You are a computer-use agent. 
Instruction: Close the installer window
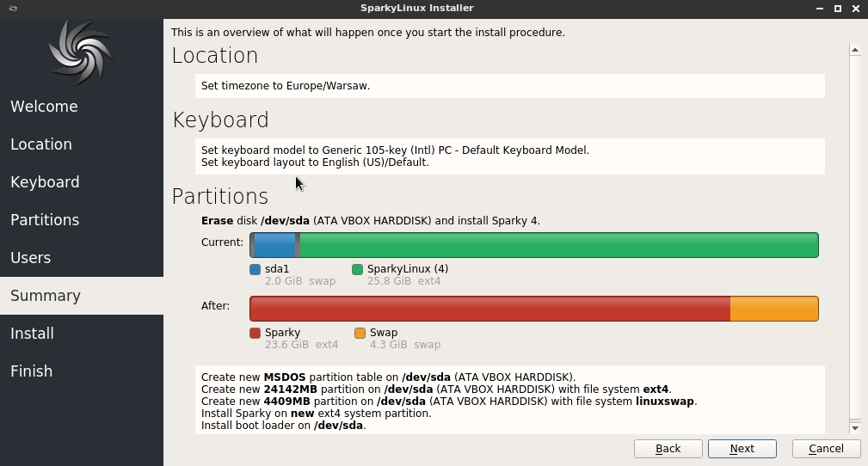click(x=856, y=9)
